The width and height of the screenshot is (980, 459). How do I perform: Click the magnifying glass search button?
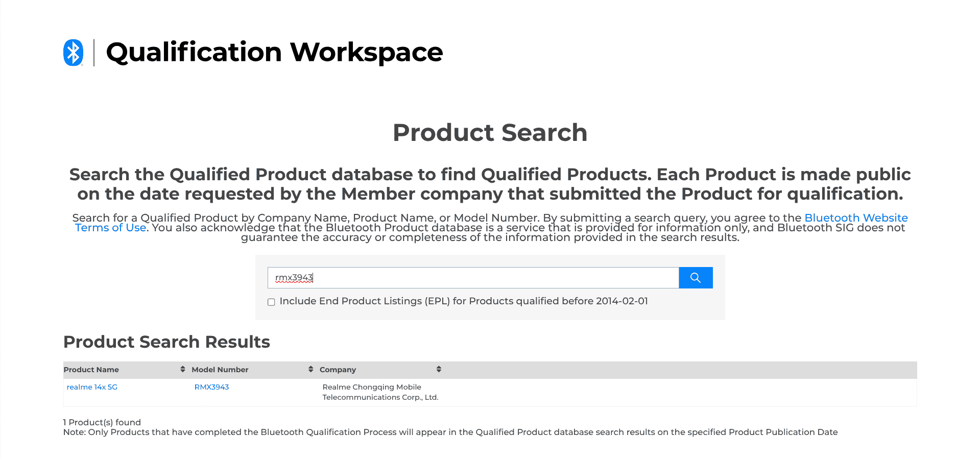tap(695, 278)
